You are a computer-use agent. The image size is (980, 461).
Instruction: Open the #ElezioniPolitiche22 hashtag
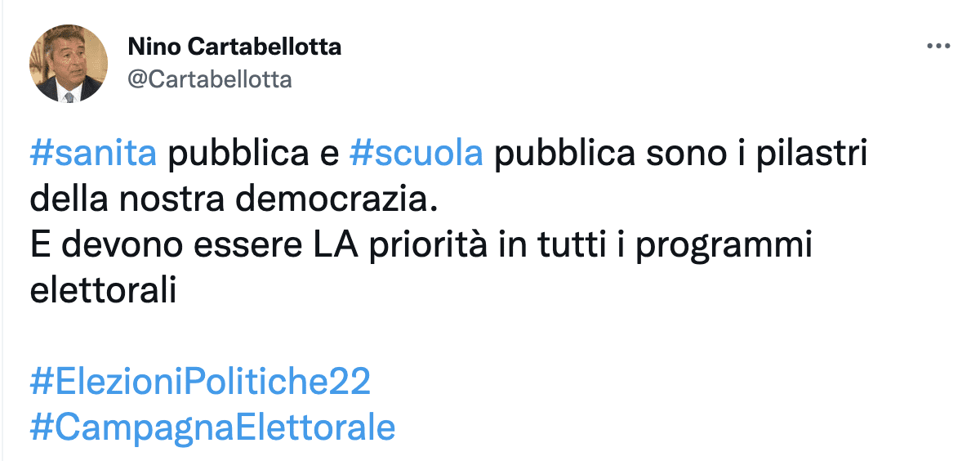click(x=200, y=382)
